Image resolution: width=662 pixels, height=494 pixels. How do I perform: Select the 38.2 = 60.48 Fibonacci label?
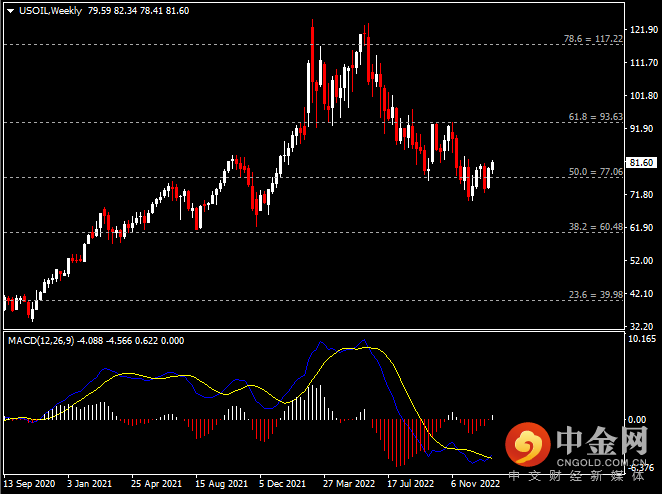click(596, 227)
